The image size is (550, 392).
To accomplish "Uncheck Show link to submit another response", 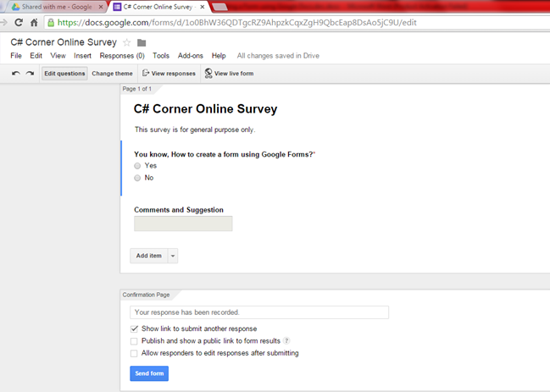I will click(134, 329).
